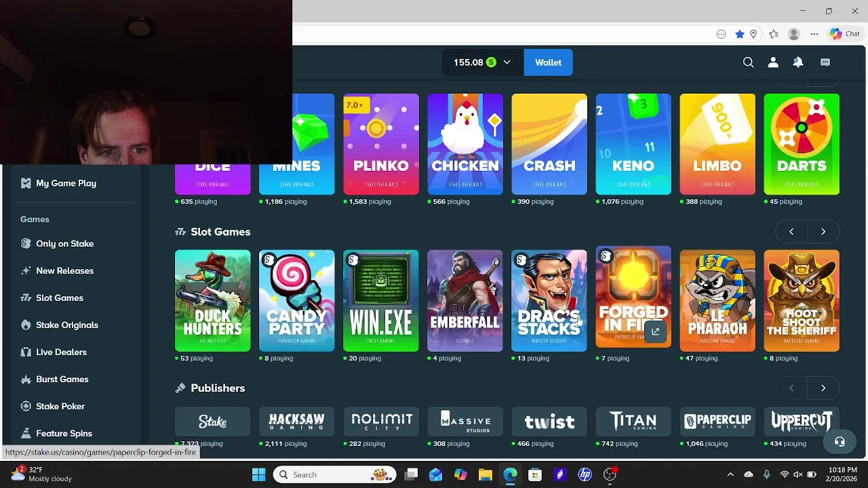The image size is (868, 488).
Task: Open the Stake site search icon
Action: tap(748, 62)
